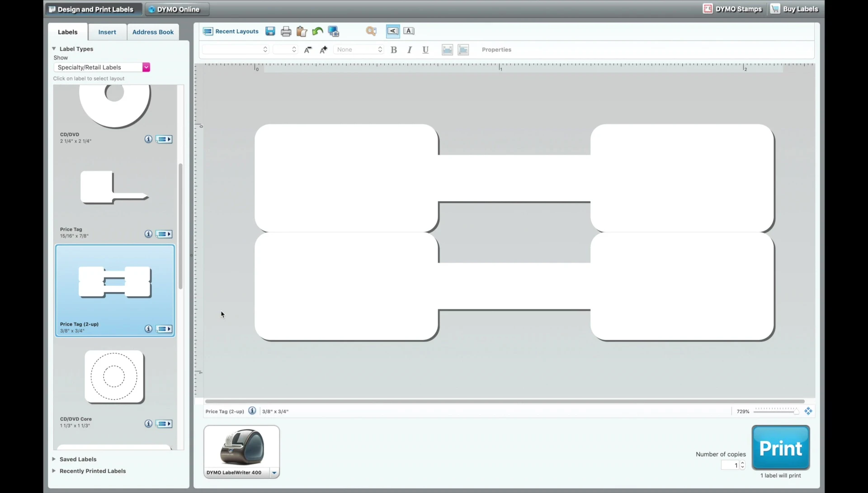The width and height of the screenshot is (868, 493).
Task: Click the printer icon in toolbar
Action: (286, 31)
